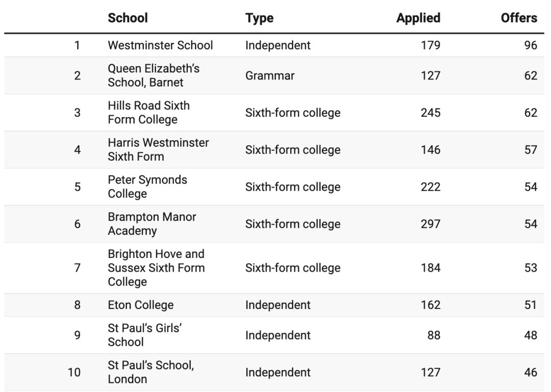The height and width of the screenshot is (392, 551).
Task: Click the offers value 96
Action: tap(531, 45)
